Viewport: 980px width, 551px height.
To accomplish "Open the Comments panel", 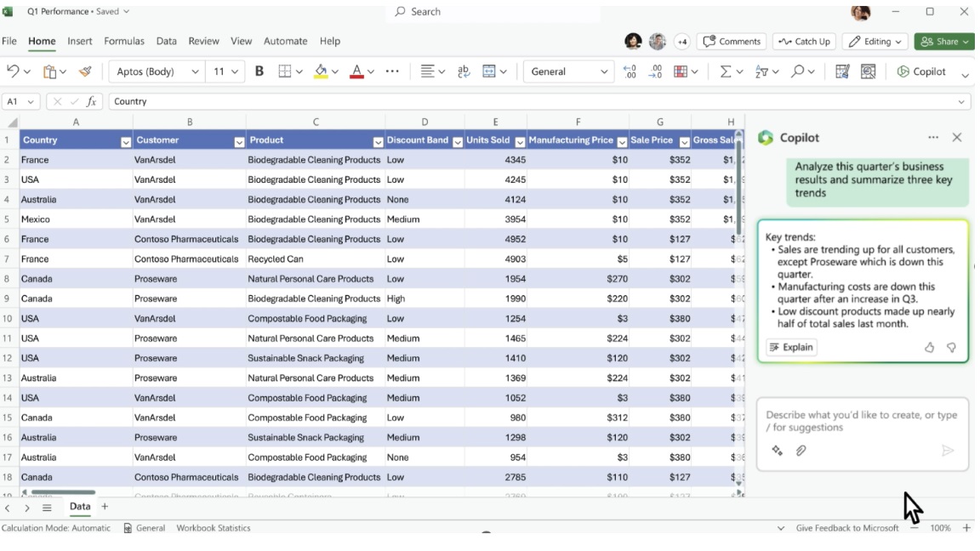I will click(730, 41).
